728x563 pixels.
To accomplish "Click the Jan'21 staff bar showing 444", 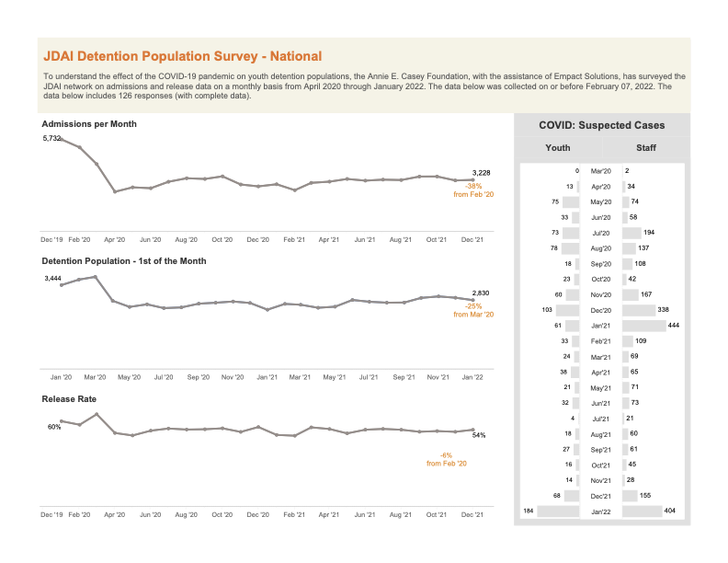I will coord(644,325).
